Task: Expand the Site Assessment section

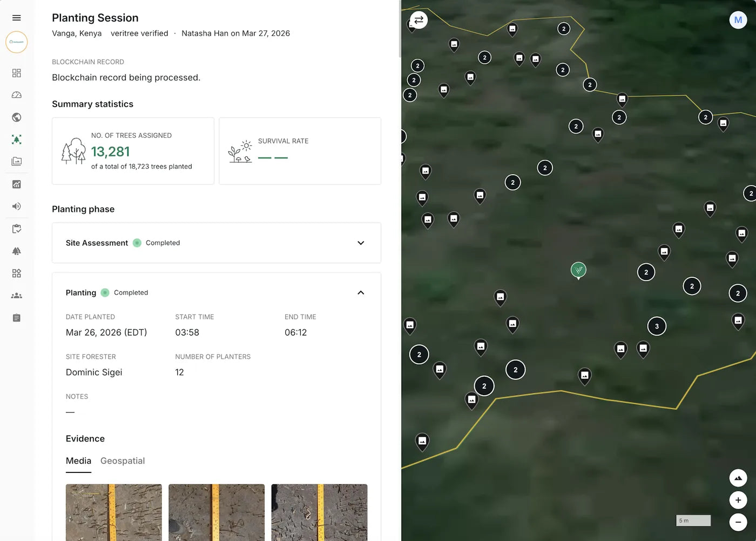Action: tap(361, 243)
